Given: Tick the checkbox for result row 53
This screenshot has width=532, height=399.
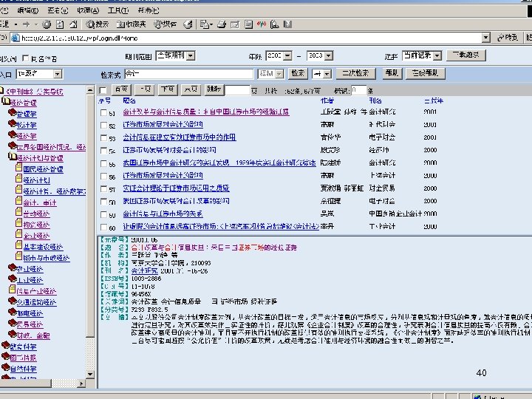Looking at the screenshot, I should pyautogui.click(x=104, y=138).
